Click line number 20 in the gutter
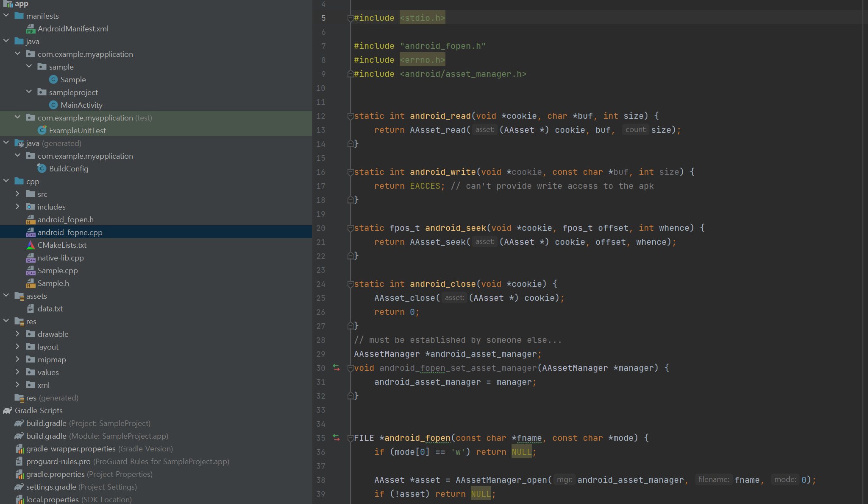The width and height of the screenshot is (868, 504). pyautogui.click(x=321, y=228)
